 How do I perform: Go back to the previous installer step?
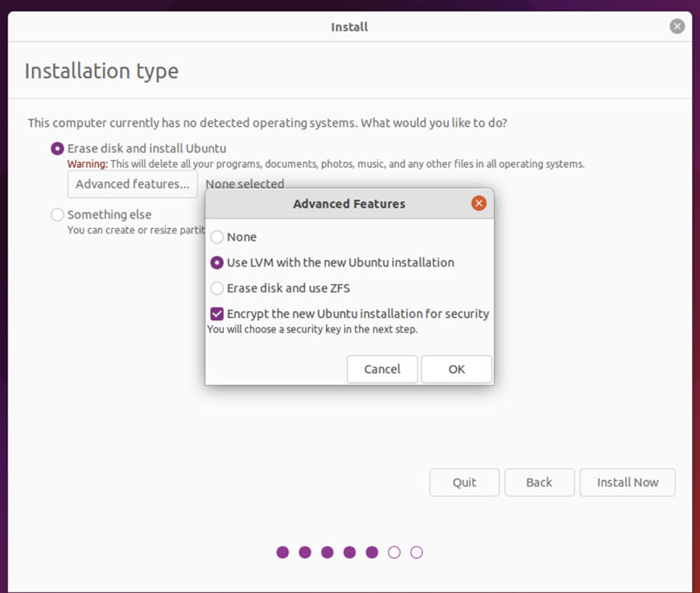click(539, 482)
